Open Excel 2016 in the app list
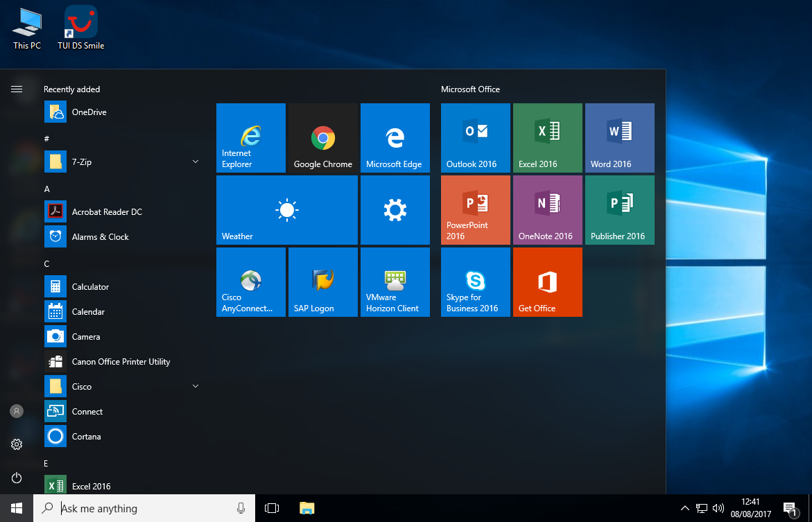The height and width of the screenshot is (522, 812). click(122, 486)
